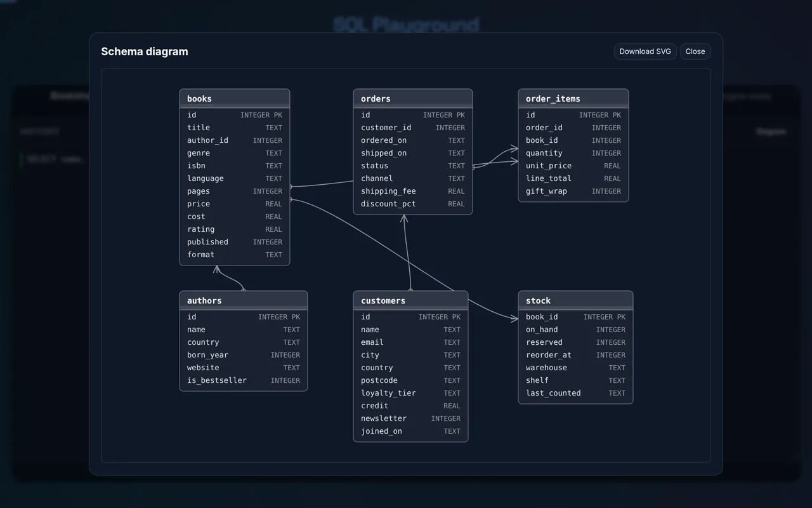Select the isbn column row
The width and height of the screenshot is (812, 508).
pyautogui.click(x=235, y=166)
